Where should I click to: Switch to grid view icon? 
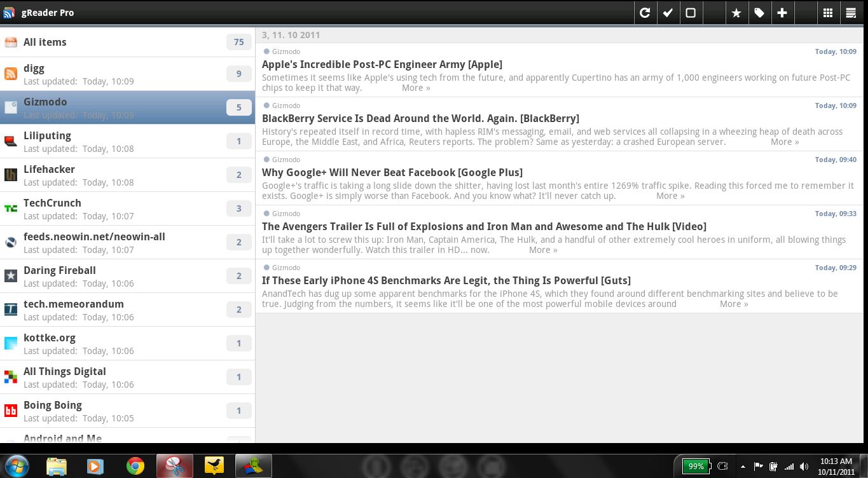(x=828, y=13)
